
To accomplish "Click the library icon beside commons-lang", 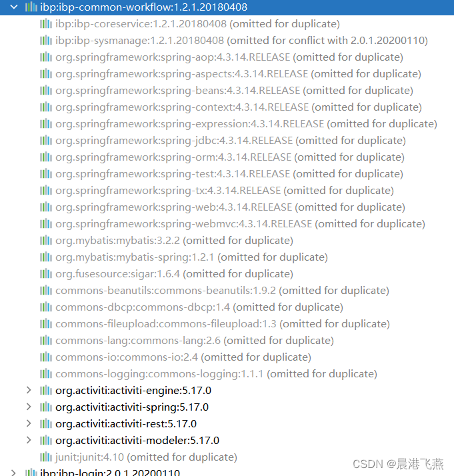I will tap(46, 341).
